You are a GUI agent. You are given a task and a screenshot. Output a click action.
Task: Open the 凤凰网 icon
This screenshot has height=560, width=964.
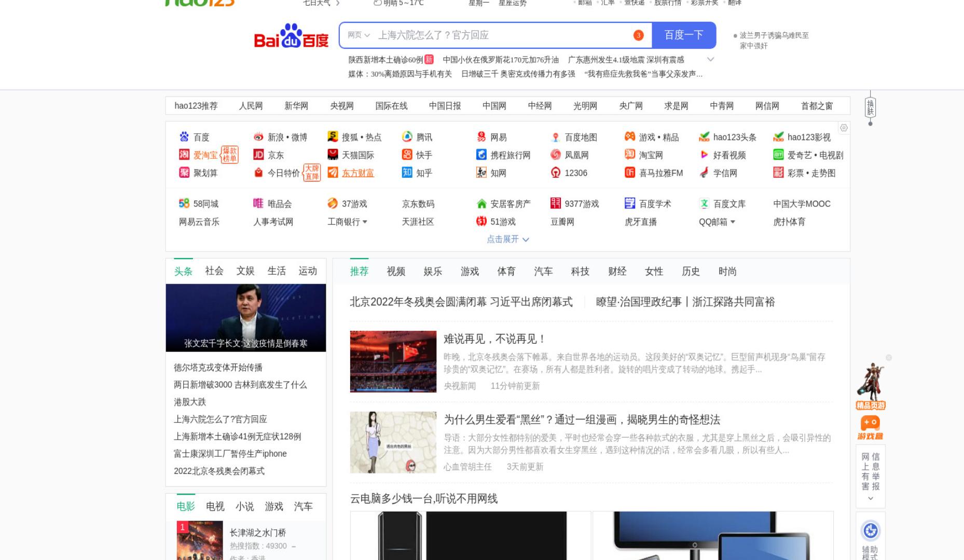pos(556,155)
